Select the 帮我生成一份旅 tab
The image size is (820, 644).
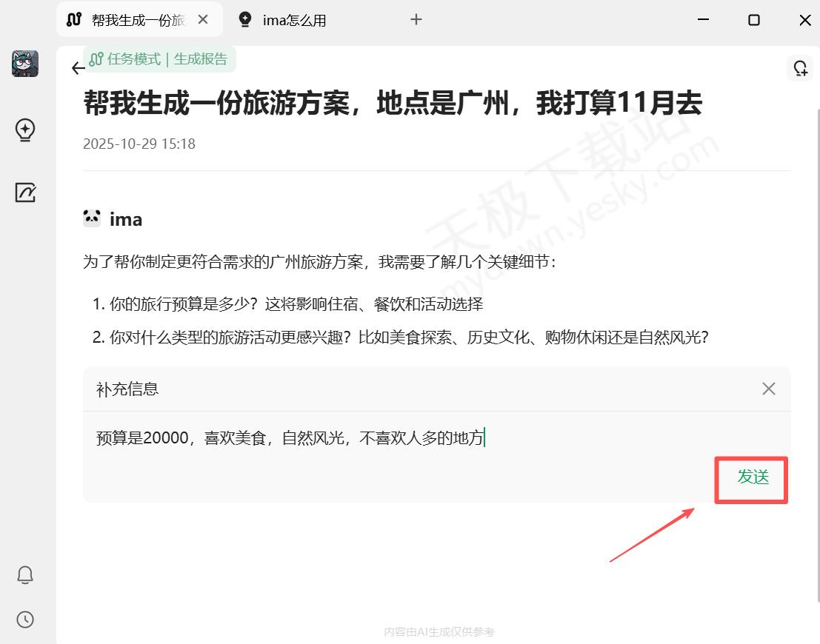(137, 20)
